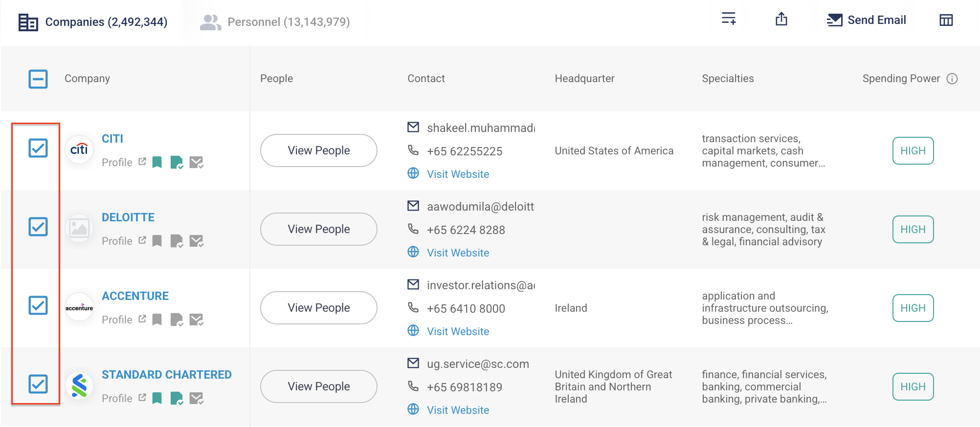Toggle the select-all checkbox in header

point(38,79)
